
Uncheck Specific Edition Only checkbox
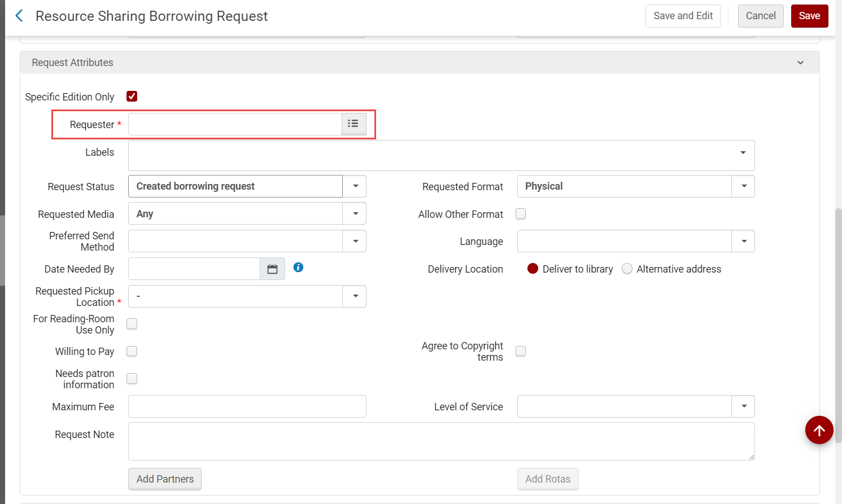click(132, 97)
